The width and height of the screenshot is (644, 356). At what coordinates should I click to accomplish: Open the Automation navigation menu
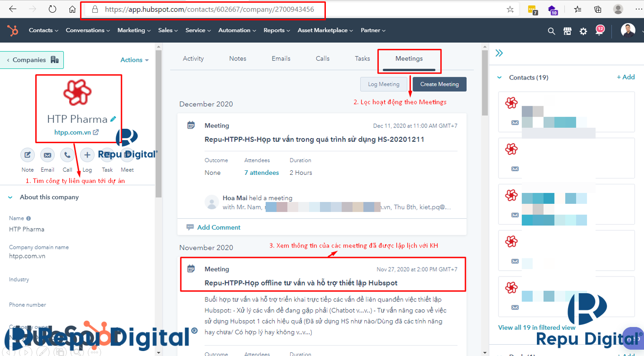[x=237, y=30]
